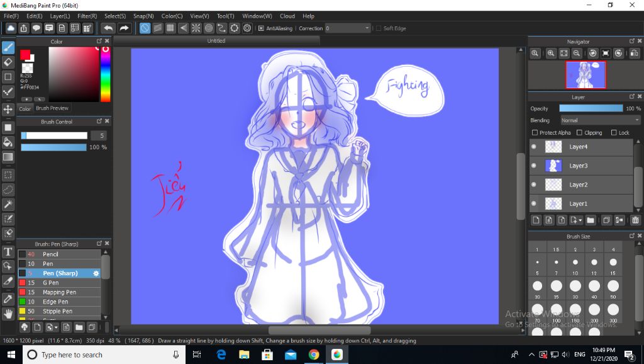Hide Layer2 visibility dot
Image resolution: width=644 pixels, height=364 pixels.
[x=533, y=185]
